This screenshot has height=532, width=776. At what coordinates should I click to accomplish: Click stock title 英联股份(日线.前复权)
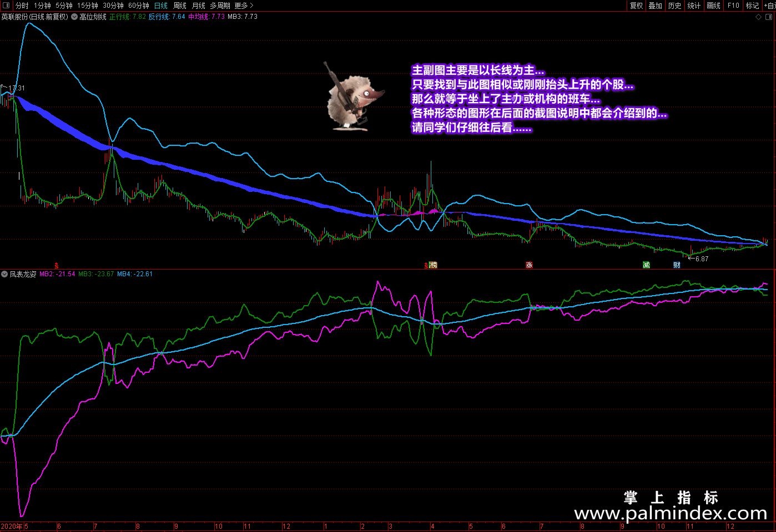(34, 17)
